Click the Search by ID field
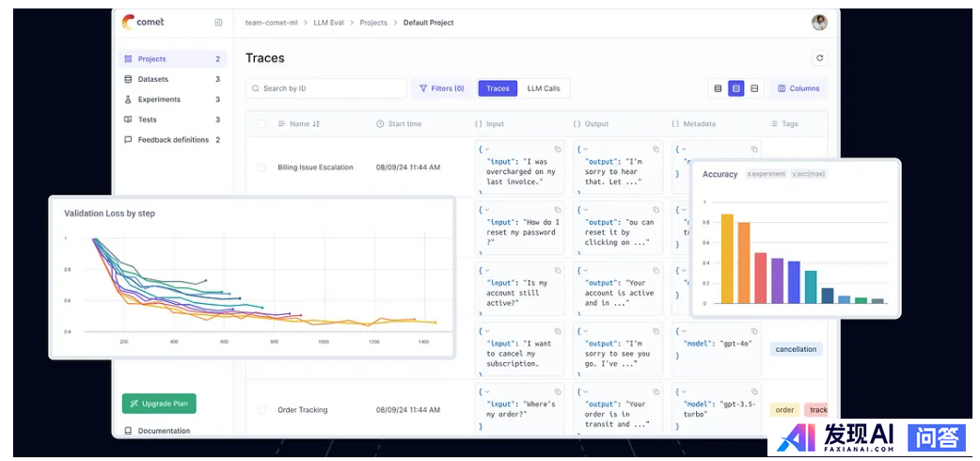980x461 pixels. (x=325, y=88)
